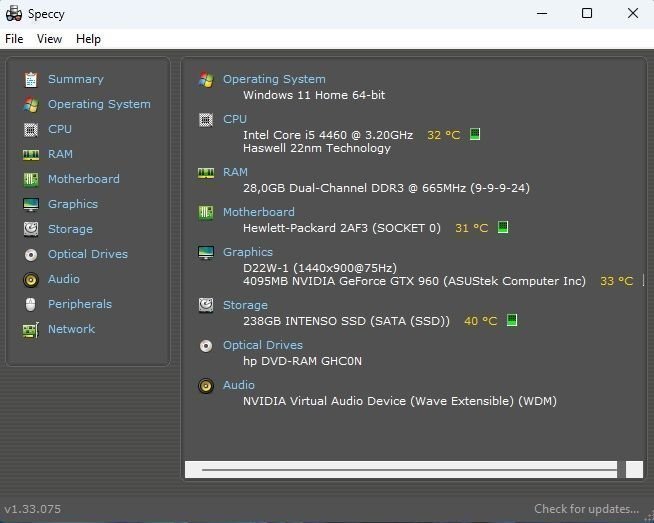Viewport: 654px width, 523px height.
Task: Click the green Storage temperature indicator icon
Action: pos(511,321)
